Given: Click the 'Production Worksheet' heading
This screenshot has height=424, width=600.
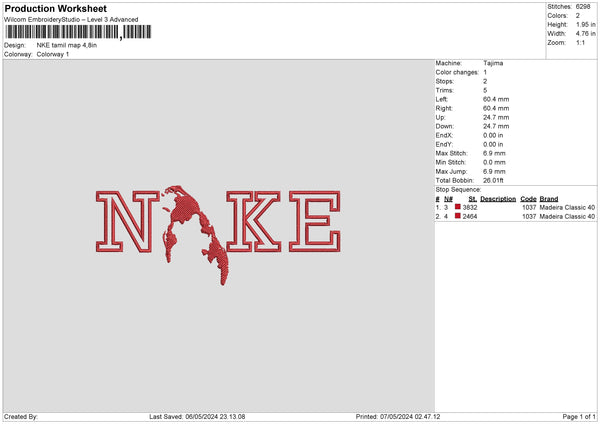Looking at the screenshot, I should (55, 8).
